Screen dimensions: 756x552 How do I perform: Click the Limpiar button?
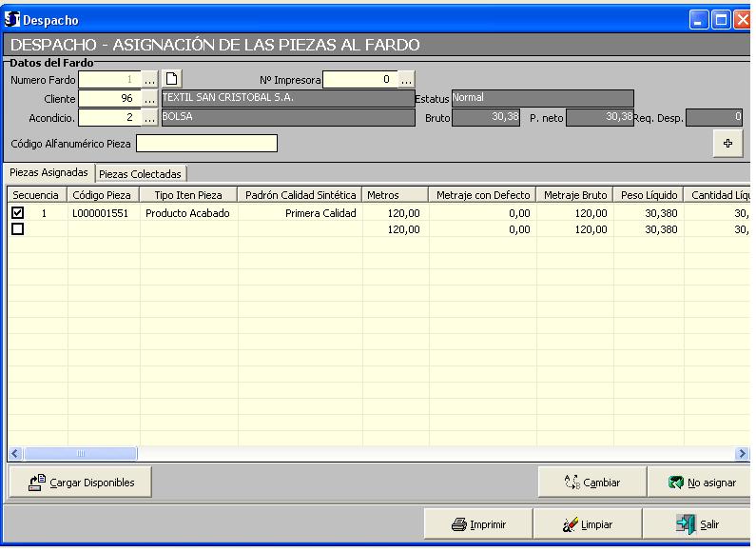tap(587, 524)
